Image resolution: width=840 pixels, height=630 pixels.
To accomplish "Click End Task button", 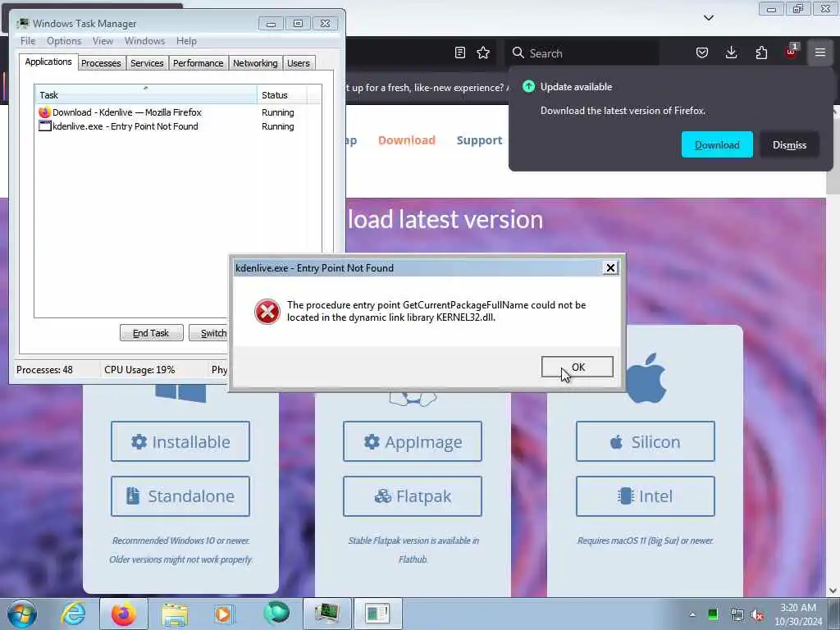I will 151,333.
